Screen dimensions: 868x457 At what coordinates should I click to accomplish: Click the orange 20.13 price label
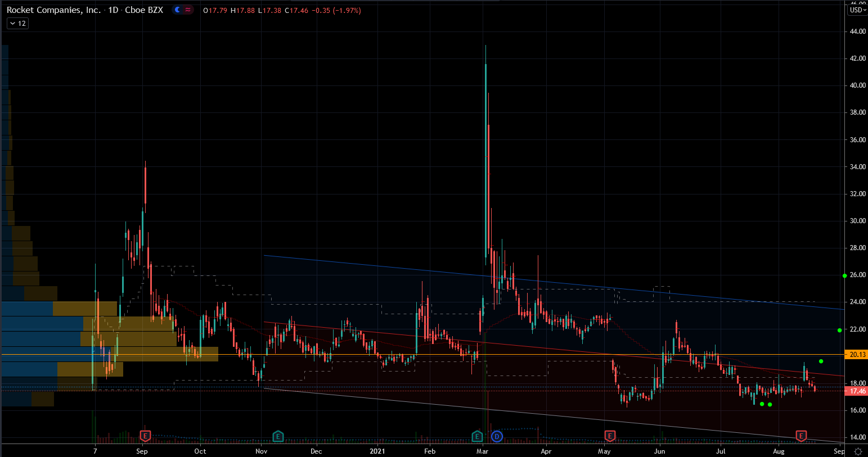pos(857,355)
